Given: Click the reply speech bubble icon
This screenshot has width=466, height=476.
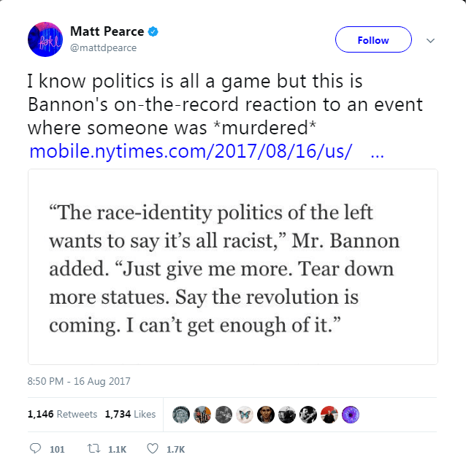Looking at the screenshot, I should click(35, 449).
